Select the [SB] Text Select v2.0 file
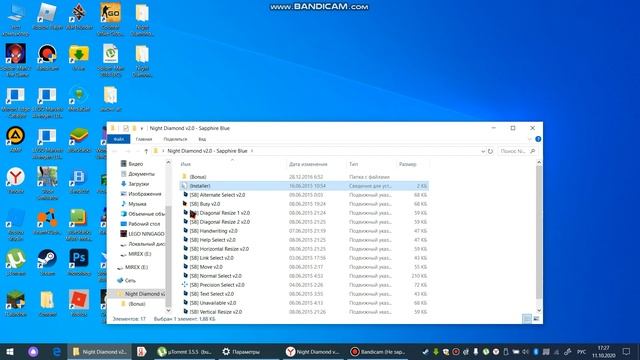Image resolution: width=640 pixels, height=360 pixels. 304,293
